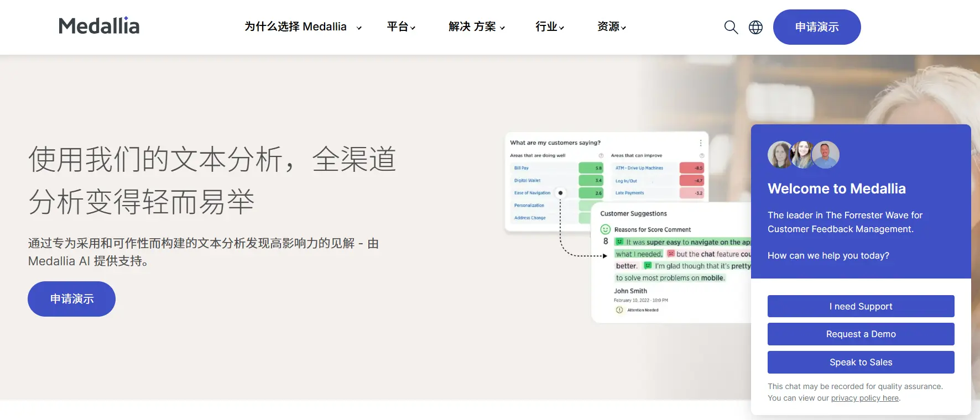Click the hero section 申请演示 button
The height and width of the screenshot is (420, 980).
pos(72,299)
